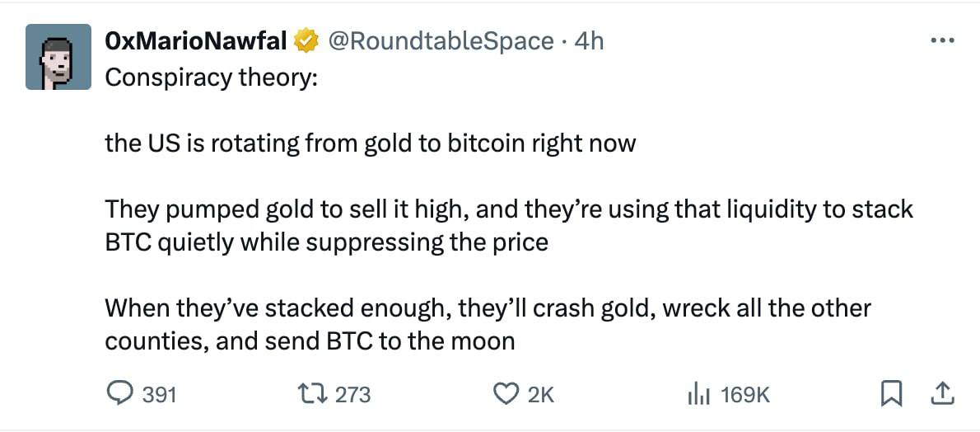Click the 273 reposts count

click(x=353, y=395)
